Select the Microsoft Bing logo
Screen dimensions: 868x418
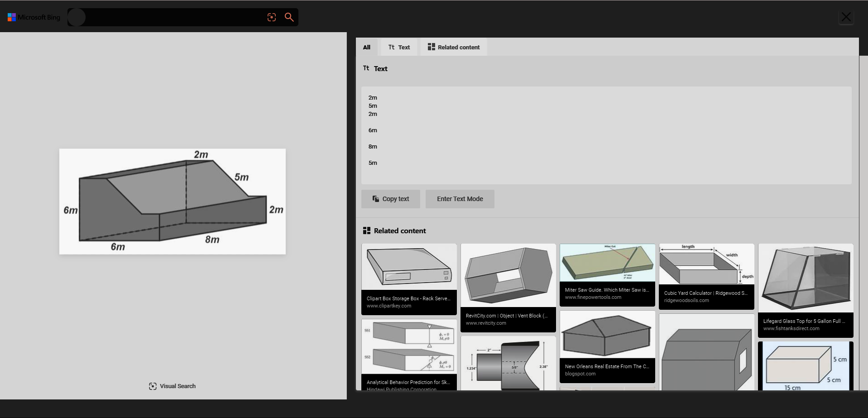click(33, 17)
